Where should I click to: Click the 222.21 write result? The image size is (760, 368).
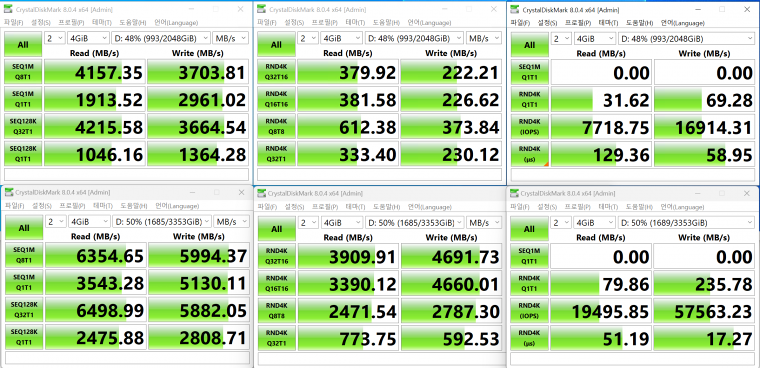451,72
